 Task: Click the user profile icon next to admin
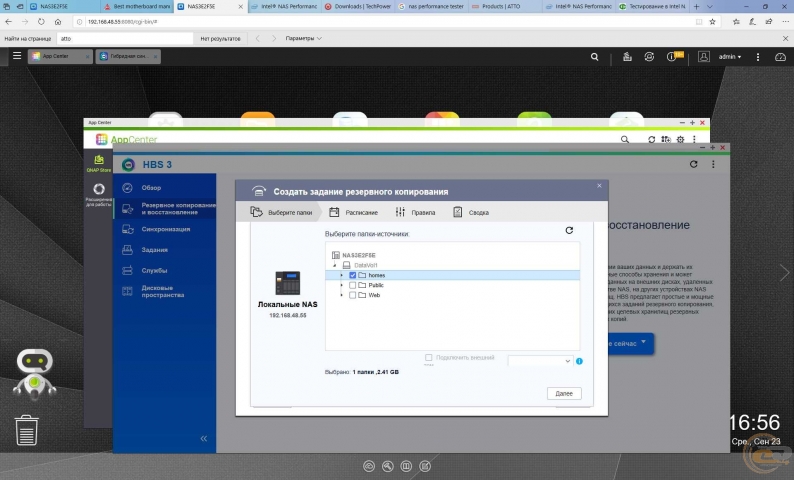point(703,57)
